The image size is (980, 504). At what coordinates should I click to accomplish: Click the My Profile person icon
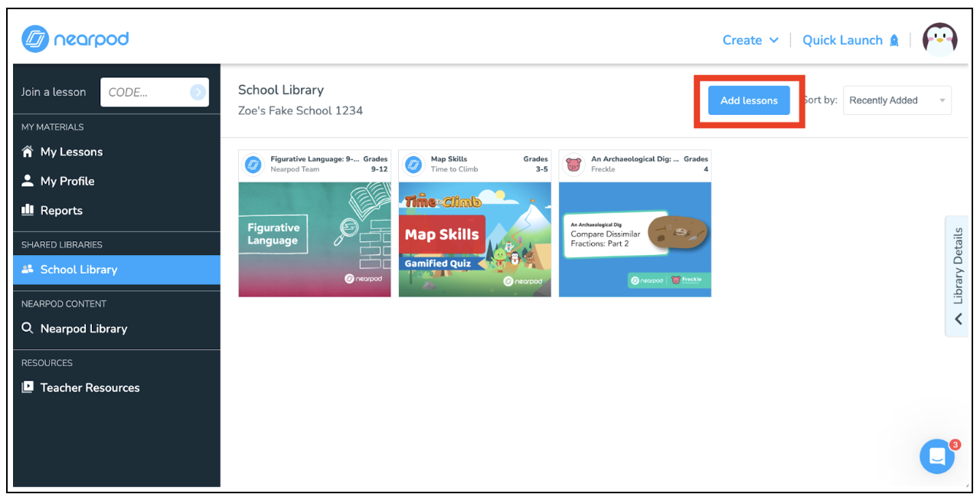tap(26, 181)
